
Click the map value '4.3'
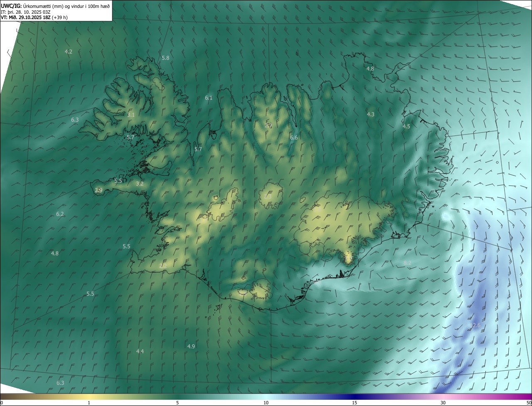370,114
